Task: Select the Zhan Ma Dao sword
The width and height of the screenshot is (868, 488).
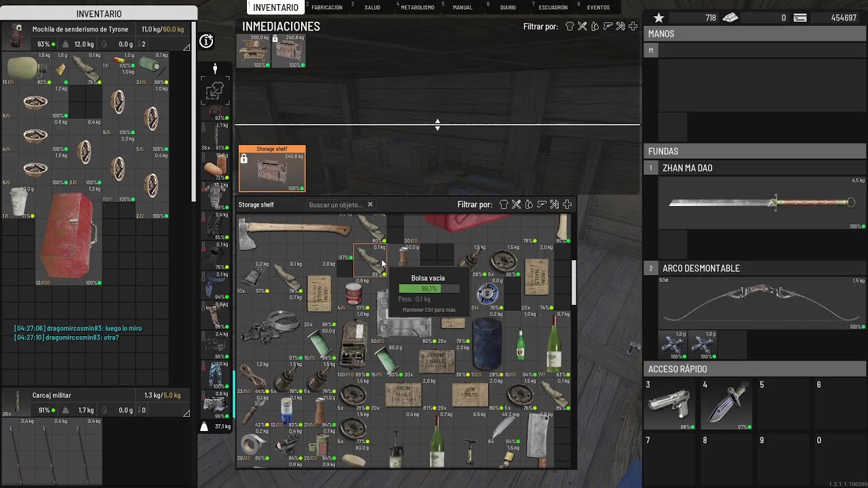Action: click(x=762, y=203)
